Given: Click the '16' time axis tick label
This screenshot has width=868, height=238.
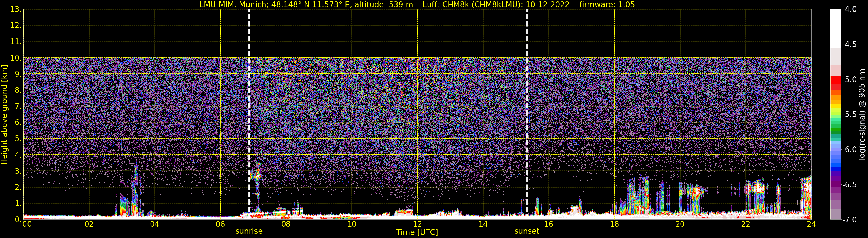Looking at the screenshot, I should (549, 224).
